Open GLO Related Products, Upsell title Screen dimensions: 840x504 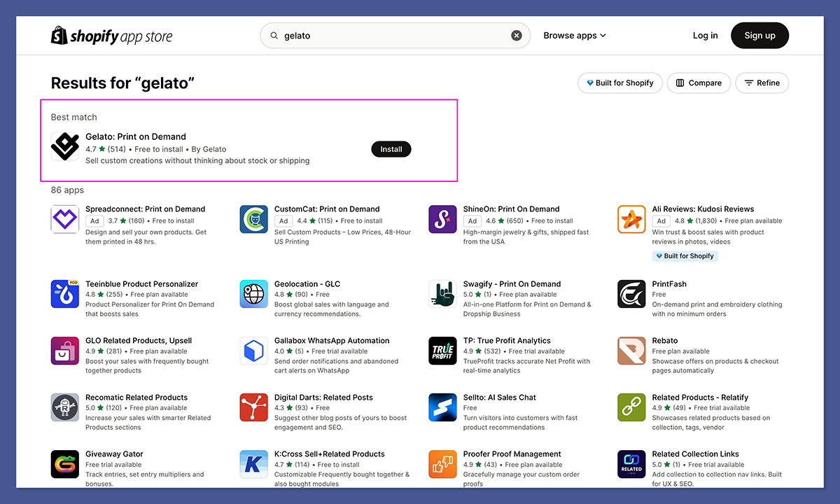pyautogui.click(x=139, y=340)
